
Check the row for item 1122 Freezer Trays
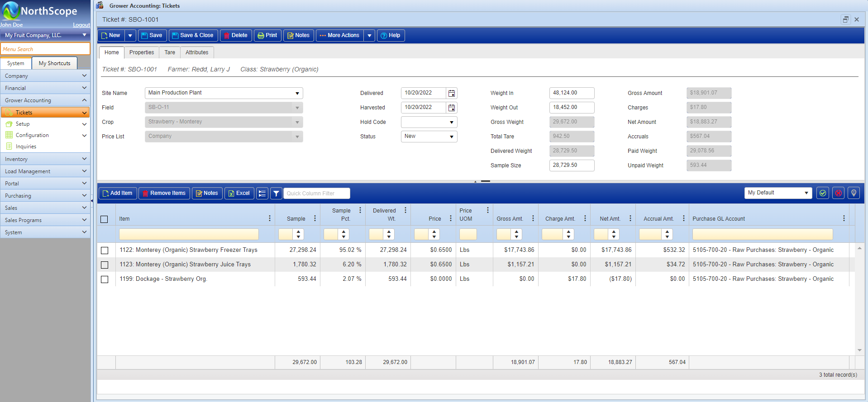point(105,251)
